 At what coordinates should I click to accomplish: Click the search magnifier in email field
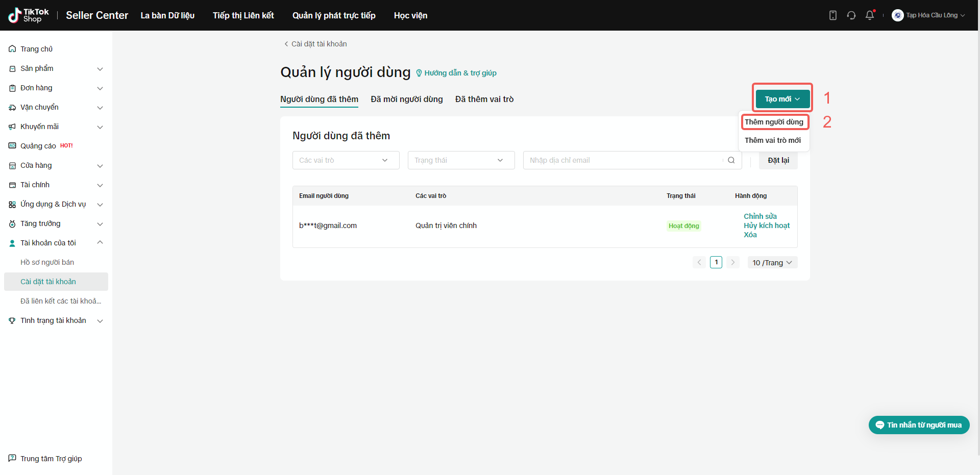[x=731, y=160]
